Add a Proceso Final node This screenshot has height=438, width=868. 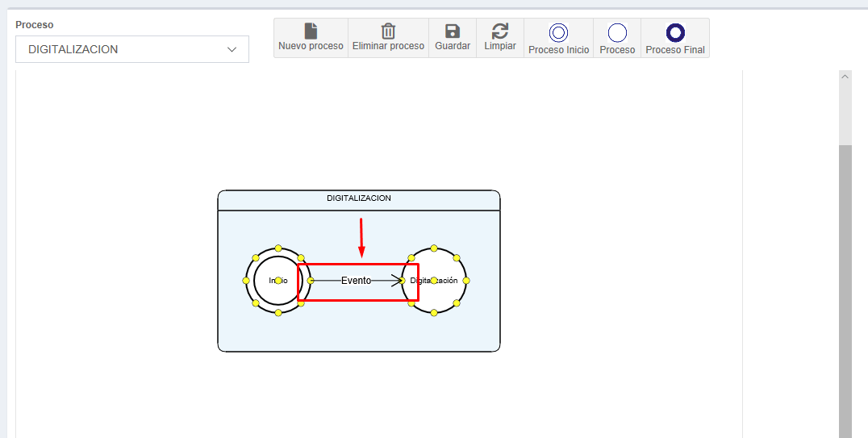click(675, 32)
